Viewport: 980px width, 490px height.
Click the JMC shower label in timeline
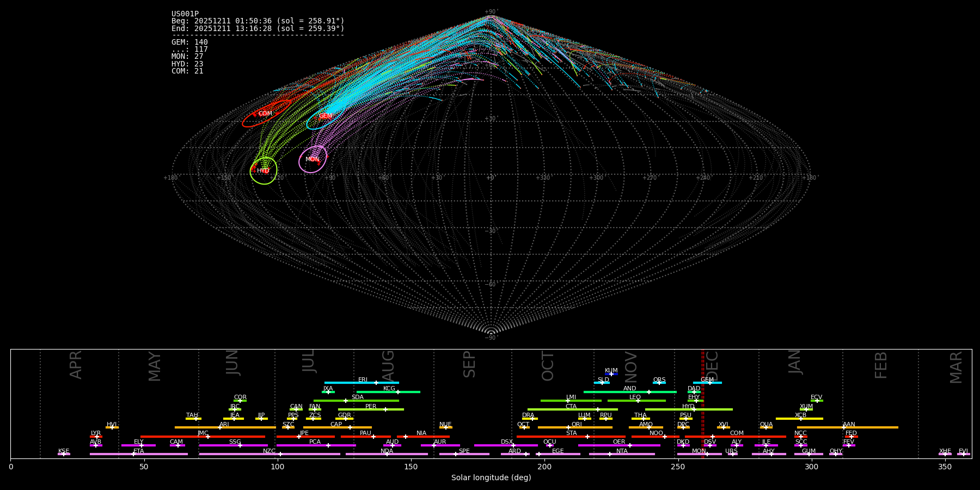pos(203,433)
